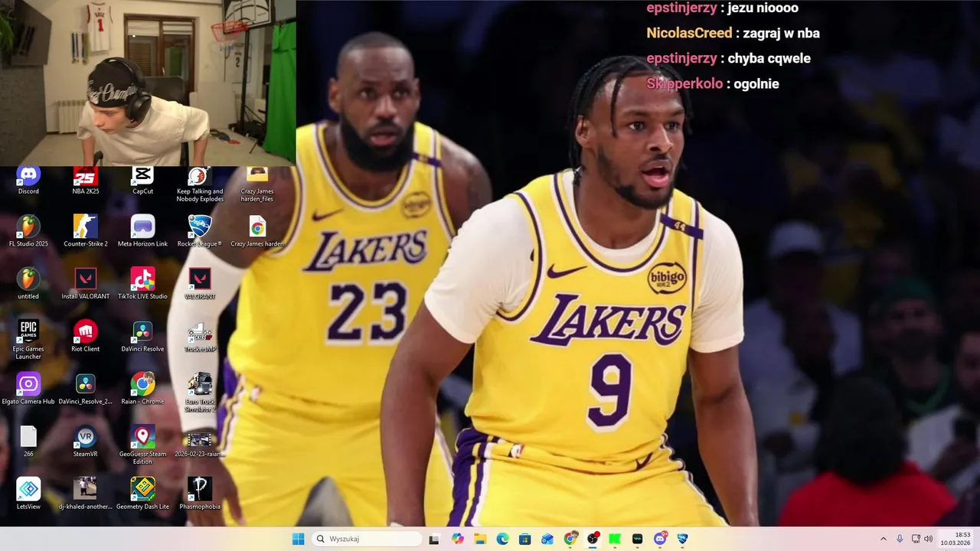Switch to Discord in the taskbar
The width and height of the screenshot is (980, 551).
click(x=660, y=539)
